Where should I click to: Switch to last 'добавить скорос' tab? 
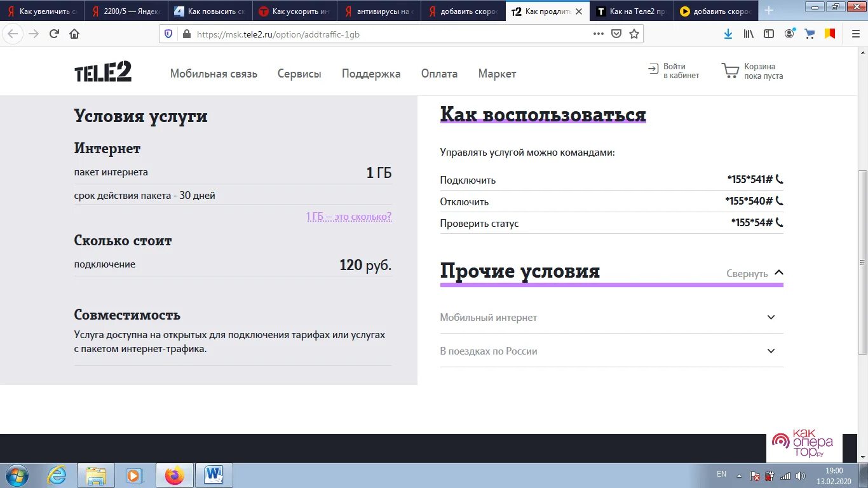(716, 11)
